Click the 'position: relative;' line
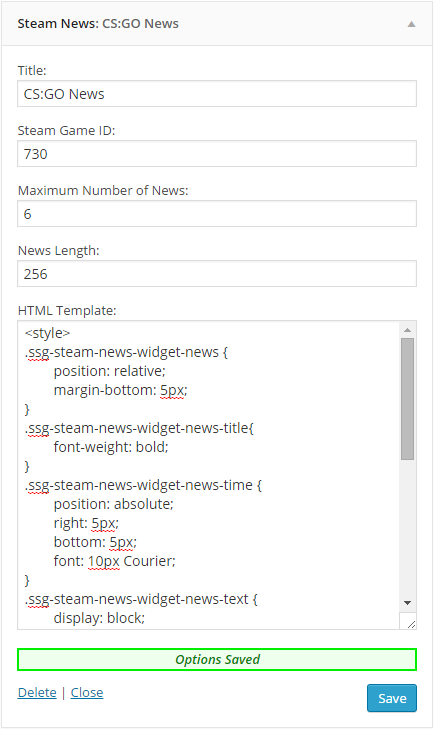Viewport: 434px width, 729px height. point(110,371)
